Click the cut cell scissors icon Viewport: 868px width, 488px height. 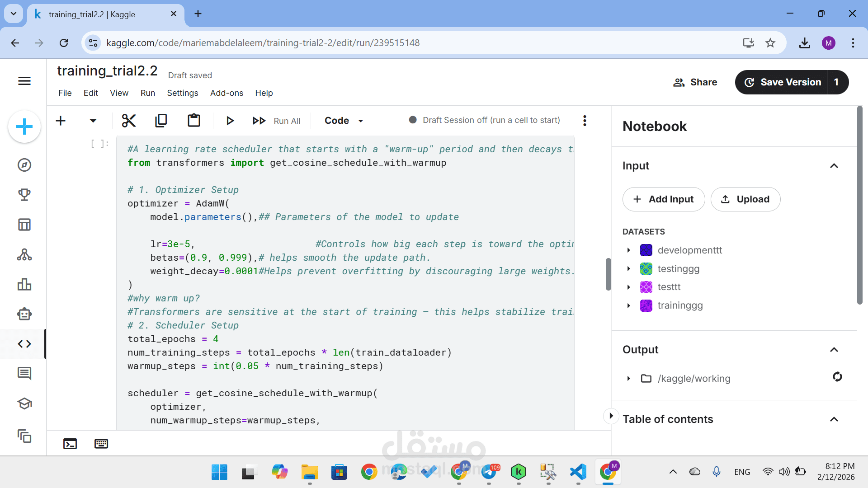[129, 121]
